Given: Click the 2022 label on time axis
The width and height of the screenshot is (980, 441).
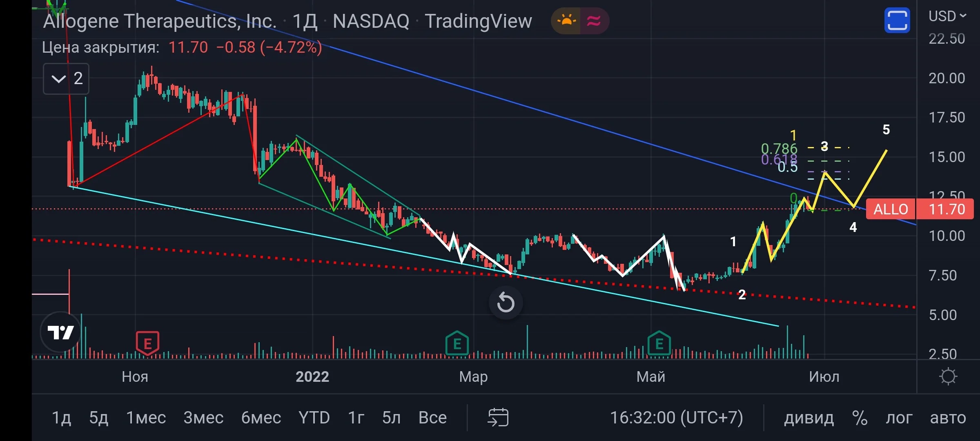Looking at the screenshot, I should pos(312,376).
